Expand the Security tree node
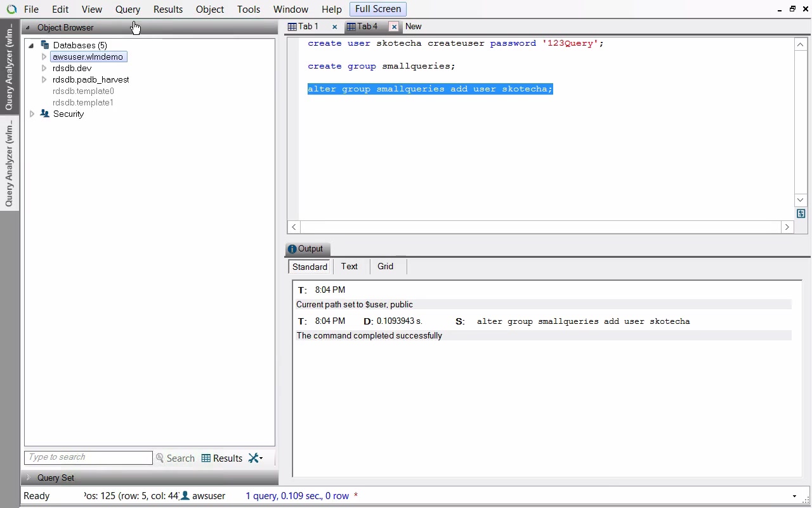This screenshot has width=812, height=508. (x=32, y=114)
